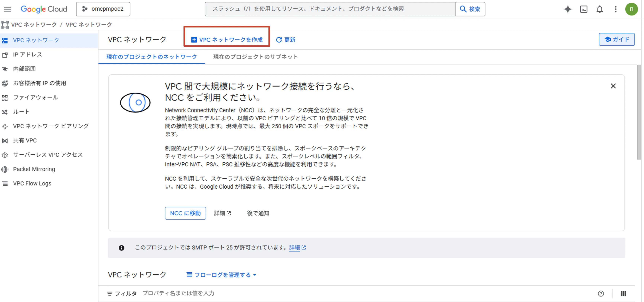Click the Packet Mirroring sidebar icon
Image resolution: width=644 pixels, height=302 pixels.
5,169
